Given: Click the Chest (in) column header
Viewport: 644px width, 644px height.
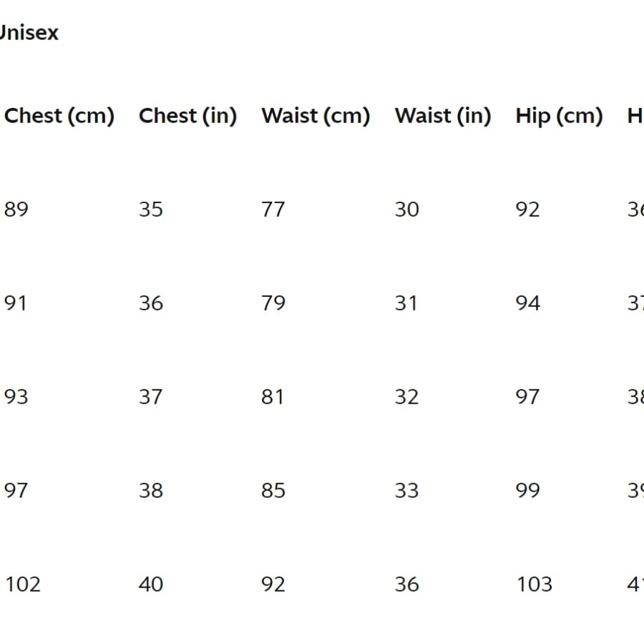Looking at the screenshot, I should [187, 116].
